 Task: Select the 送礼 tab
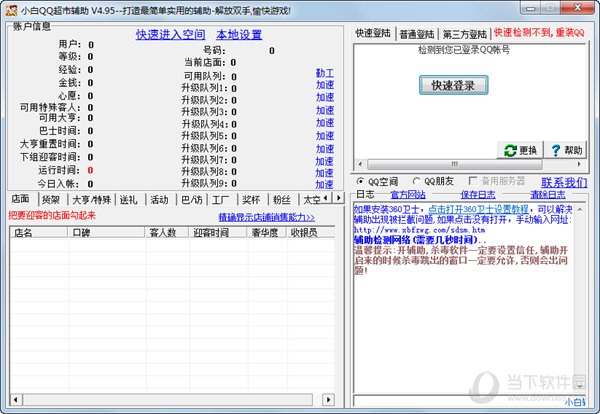(x=128, y=200)
